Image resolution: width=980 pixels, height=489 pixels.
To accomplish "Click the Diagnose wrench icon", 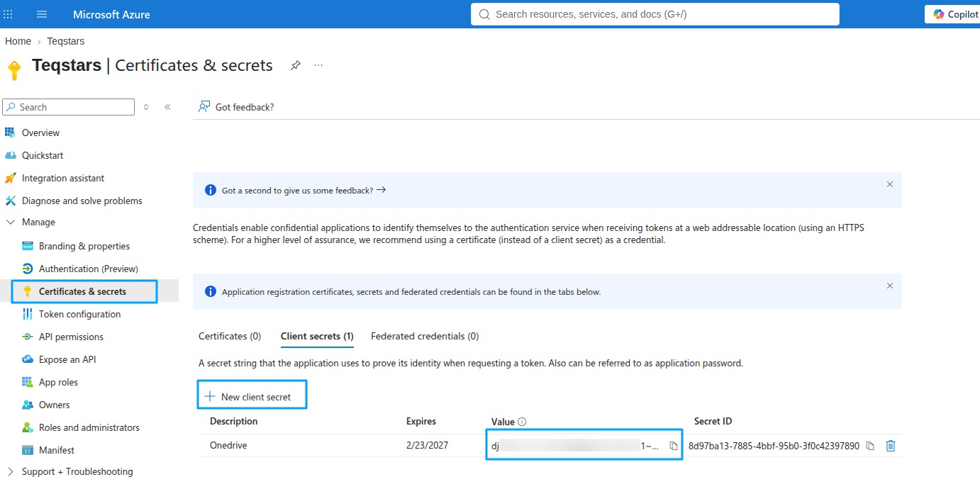I will tap(10, 201).
